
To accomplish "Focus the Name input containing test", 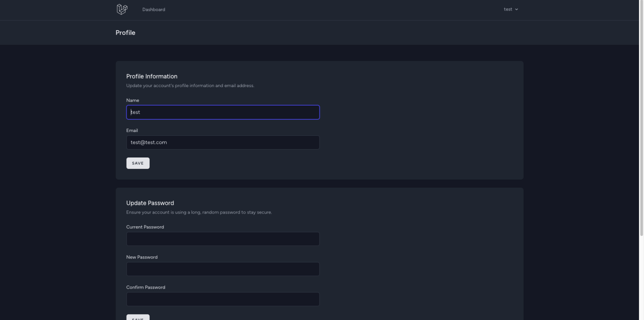I will click(223, 112).
